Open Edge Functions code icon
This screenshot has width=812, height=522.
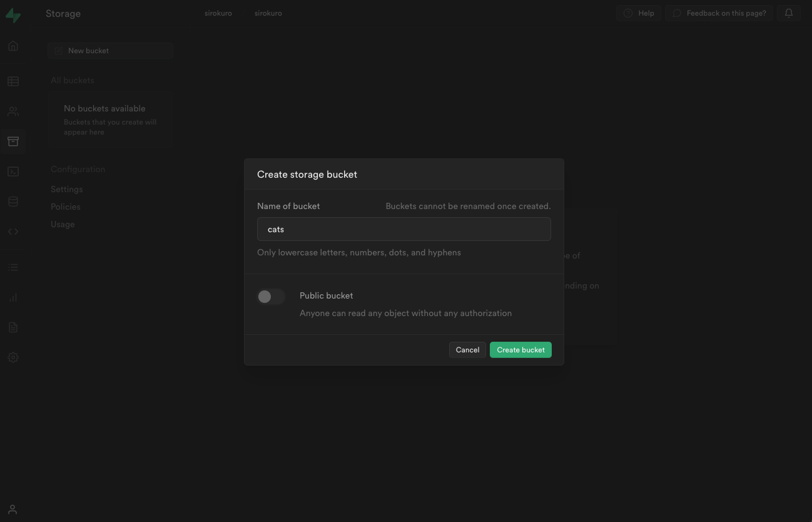pyautogui.click(x=13, y=232)
